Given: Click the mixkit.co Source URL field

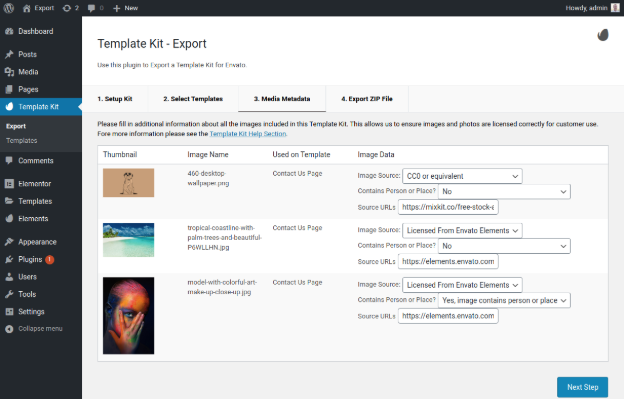Looking at the screenshot, I should (448, 207).
